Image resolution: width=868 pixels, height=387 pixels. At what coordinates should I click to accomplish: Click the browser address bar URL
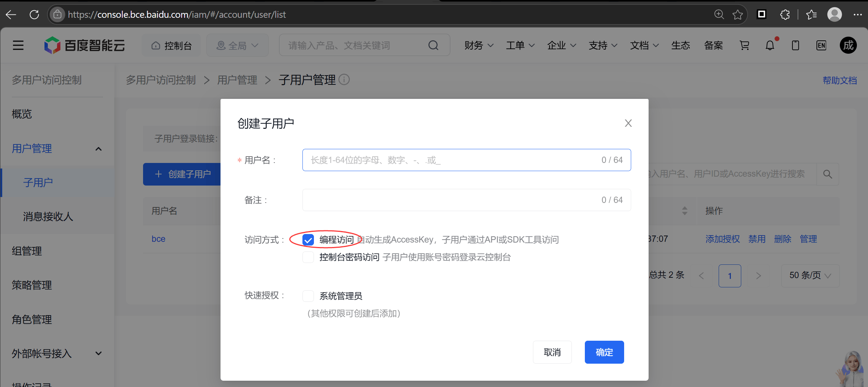click(177, 14)
